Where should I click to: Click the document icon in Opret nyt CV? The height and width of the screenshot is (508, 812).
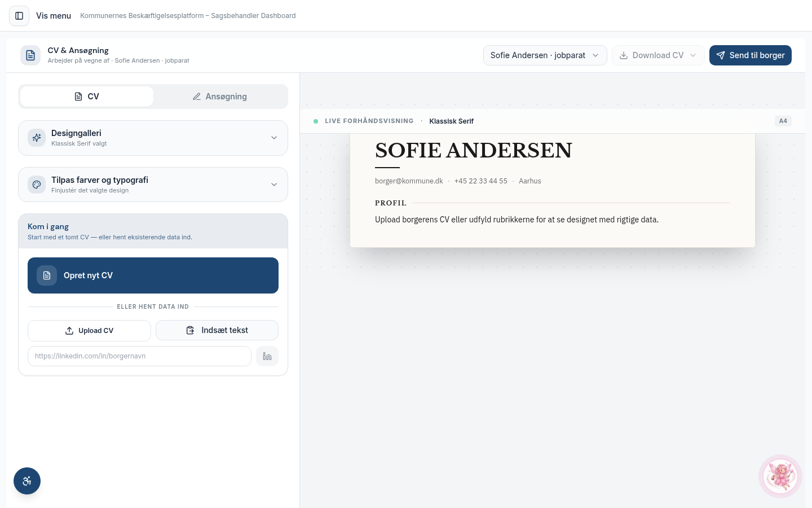click(47, 275)
